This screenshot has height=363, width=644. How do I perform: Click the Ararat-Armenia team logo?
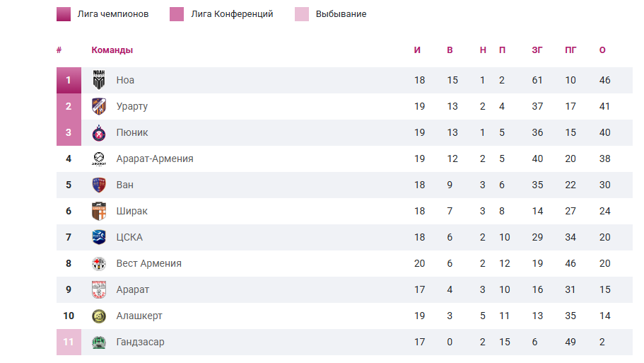click(x=99, y=159)
